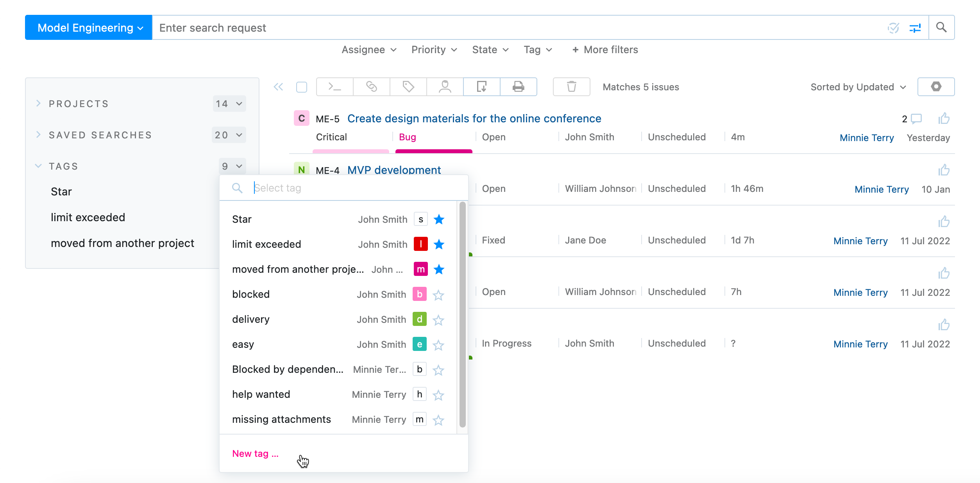Unstar the limit exceeded tag

click(x=439, y=245)
